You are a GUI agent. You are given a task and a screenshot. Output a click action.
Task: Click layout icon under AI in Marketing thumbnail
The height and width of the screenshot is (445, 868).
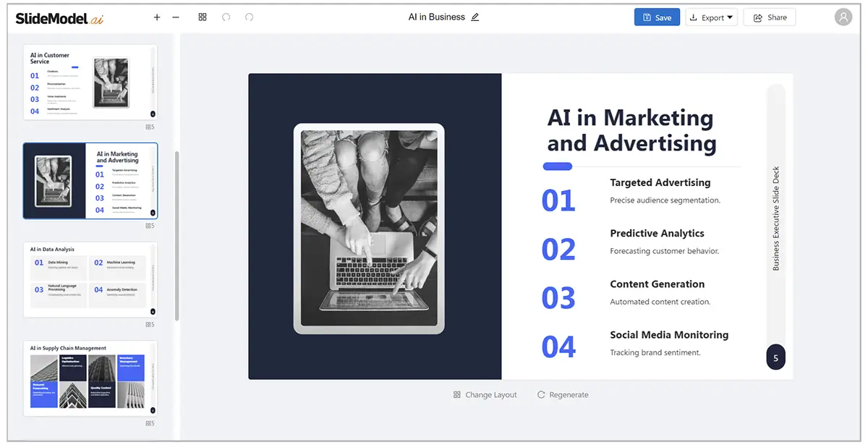point(150,226)
